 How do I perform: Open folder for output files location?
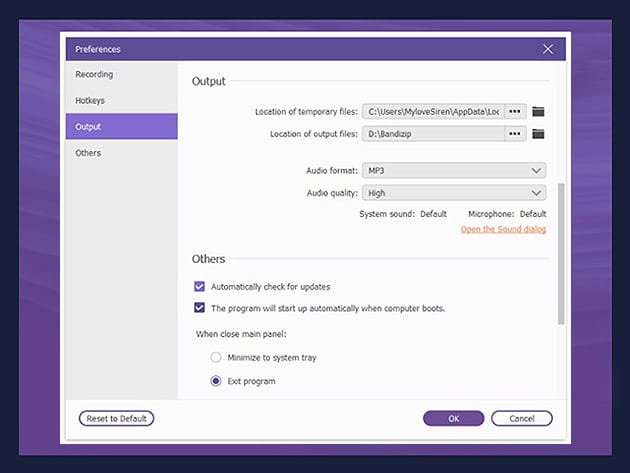coord(538,134)
